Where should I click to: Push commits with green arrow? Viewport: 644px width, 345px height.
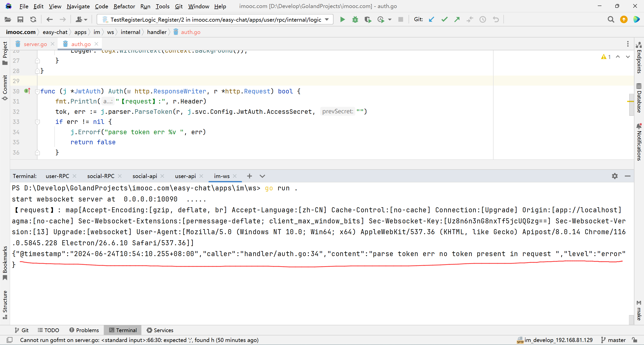click(x=457, y=19)
